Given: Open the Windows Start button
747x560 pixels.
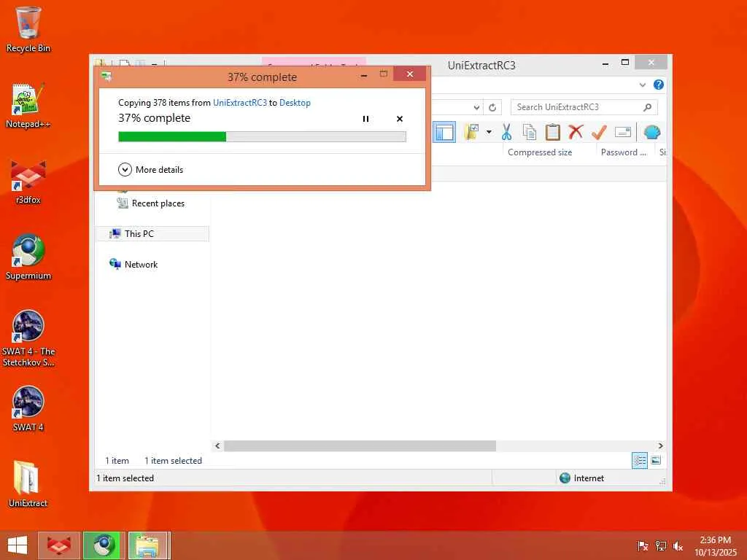Looking at the screenshot, I should point(18,545).
